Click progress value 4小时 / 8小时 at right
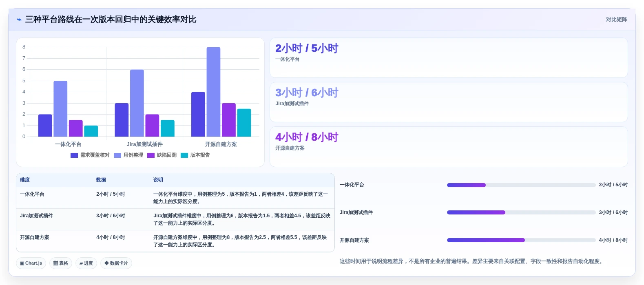Viewport: 644px width, 285px height. click(x=613, y=240)
